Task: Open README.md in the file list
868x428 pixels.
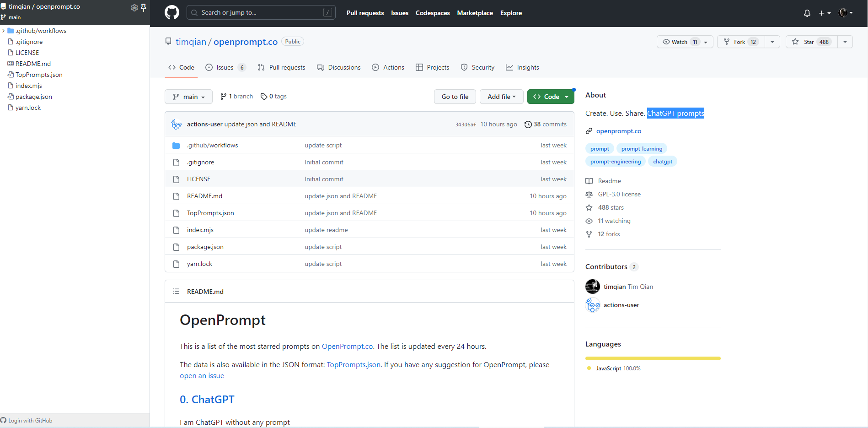Action: 204,196
